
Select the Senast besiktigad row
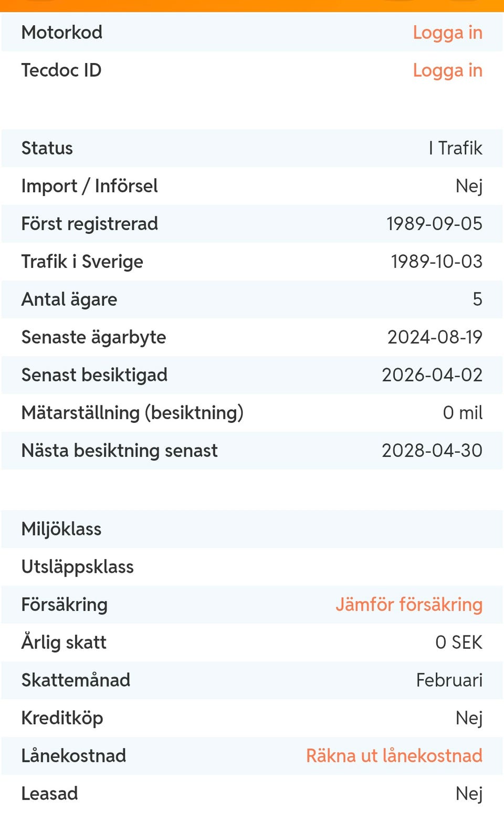point(252,375)
